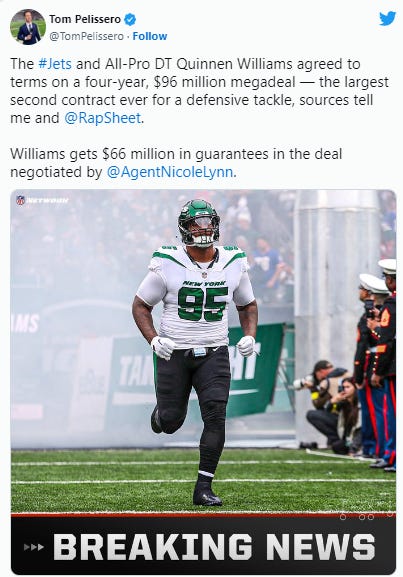Select the paragraph about $66 million guarantees

click(x=176, y=163)
